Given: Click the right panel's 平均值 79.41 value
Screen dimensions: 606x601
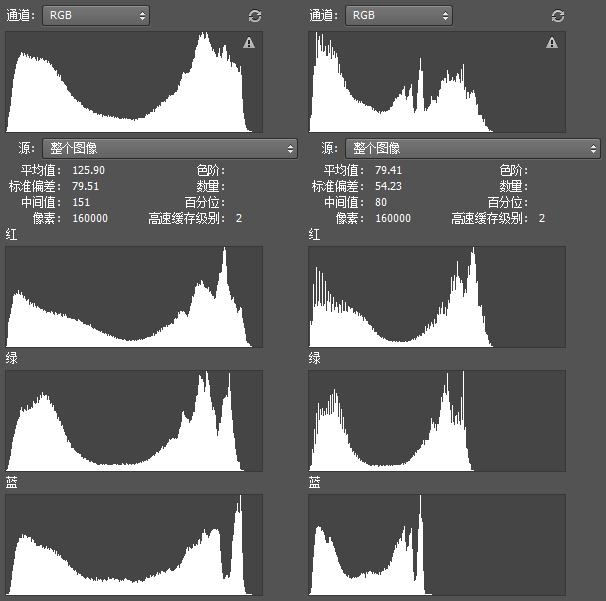Looking at the screenshot, I should (389, 170).
